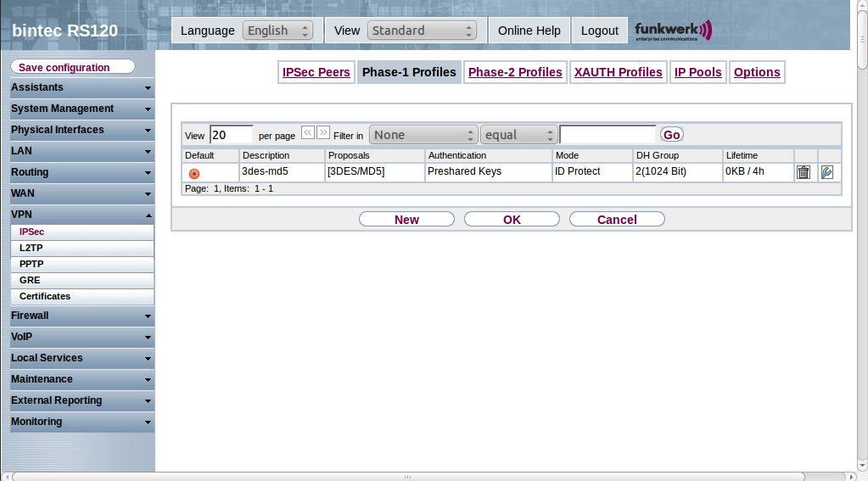Click the funkwerk logo
The height and width of the screenshot is (481, 868).
tap(673, 31)
